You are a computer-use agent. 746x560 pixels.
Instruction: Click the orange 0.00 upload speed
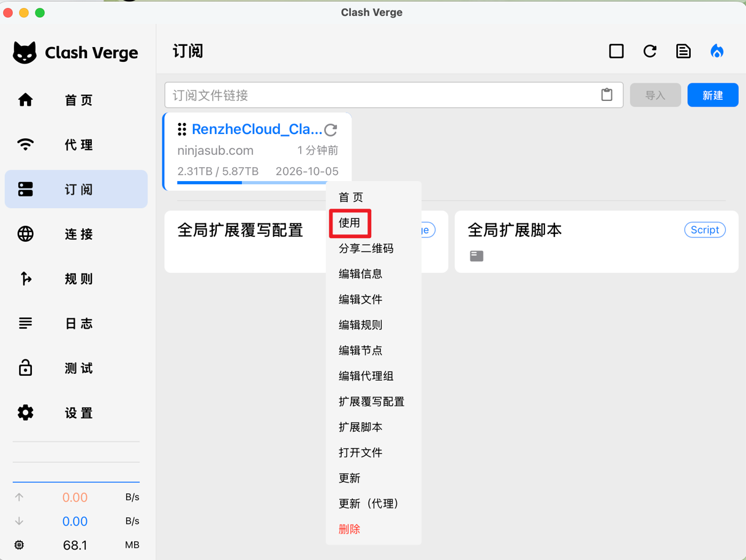75,497
